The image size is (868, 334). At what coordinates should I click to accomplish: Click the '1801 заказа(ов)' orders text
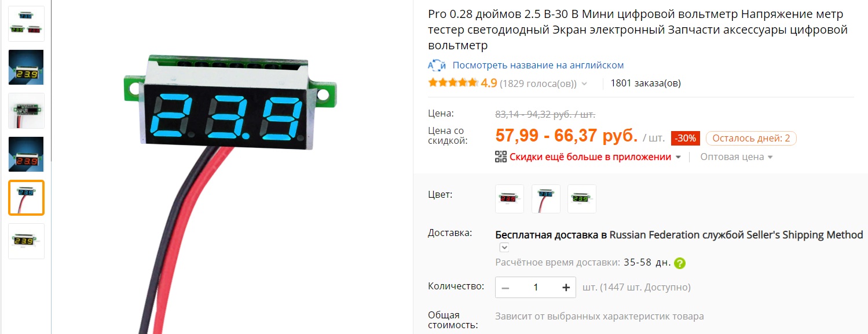click(x=646, y=83)
